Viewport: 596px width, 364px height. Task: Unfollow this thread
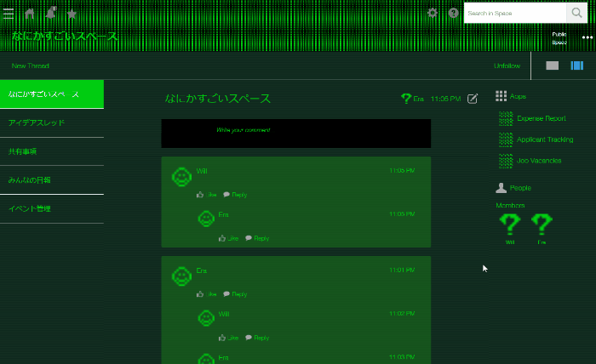[507, 65]
